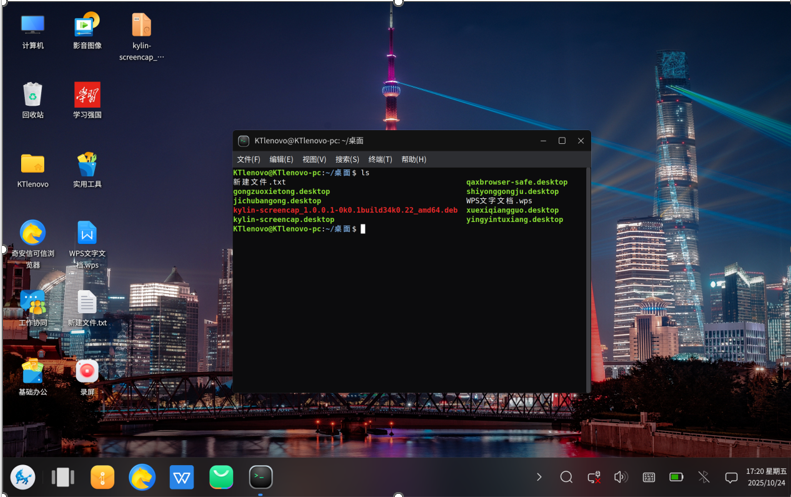This screenshot has width=791, height=497.
Task: Open the 计算机 desktop icon
Action: click(x=33, y=30)
